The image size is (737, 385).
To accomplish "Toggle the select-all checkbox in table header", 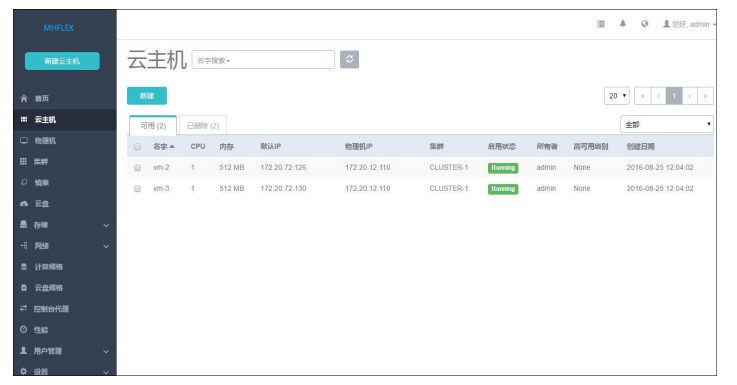I will pyautogui.click(x=137, y=147).
